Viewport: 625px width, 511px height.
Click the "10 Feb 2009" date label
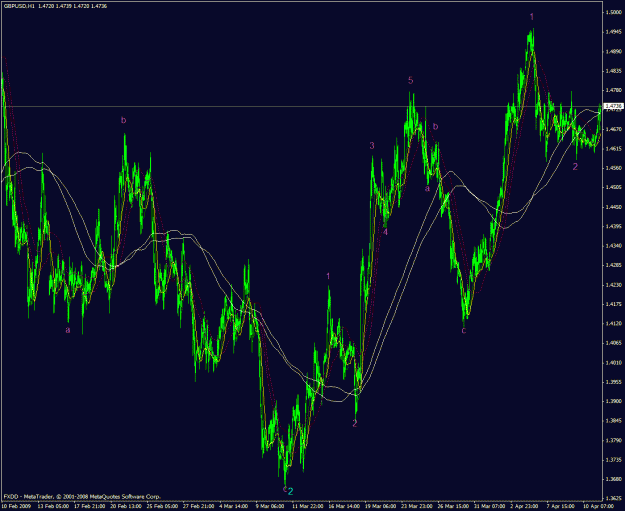16,506
